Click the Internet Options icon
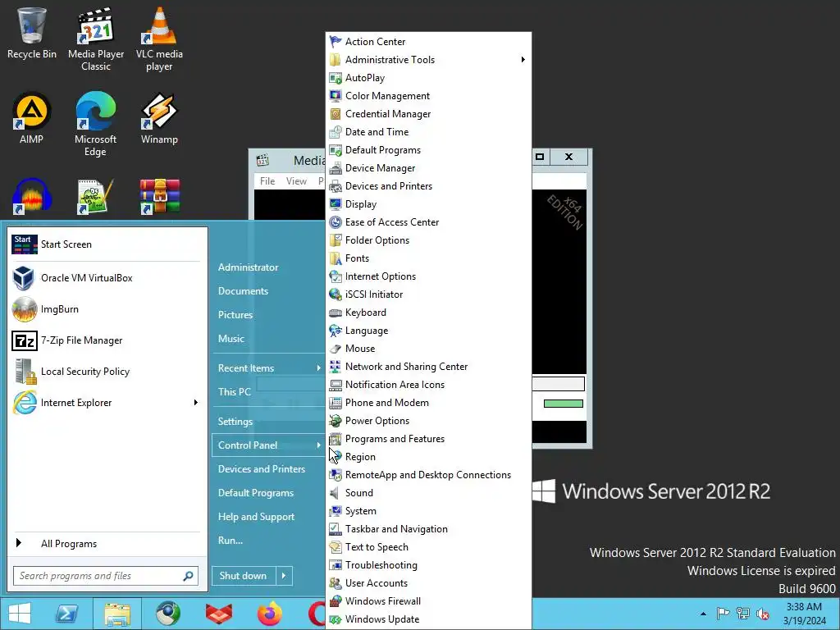 coord(336,276)
